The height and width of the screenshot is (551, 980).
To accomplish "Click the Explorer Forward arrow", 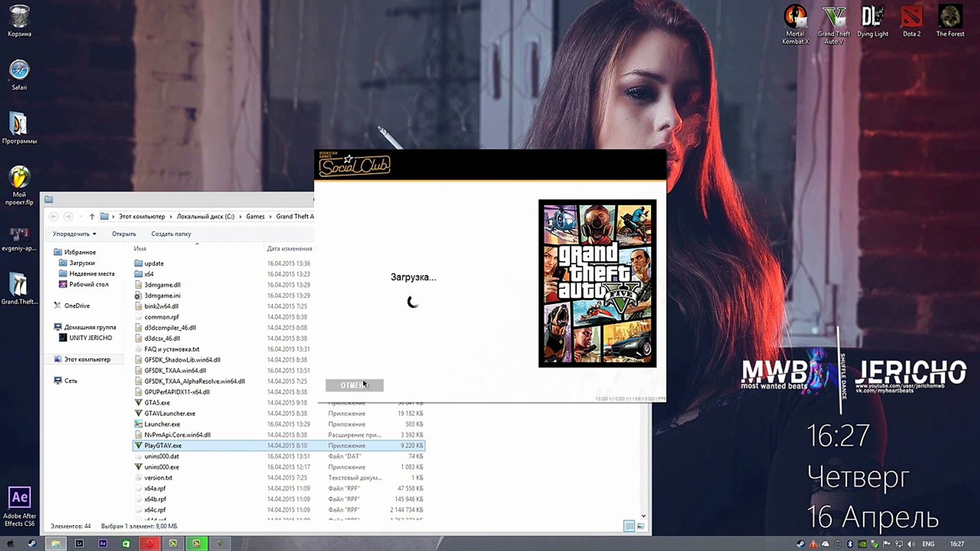I will (68, 217).
